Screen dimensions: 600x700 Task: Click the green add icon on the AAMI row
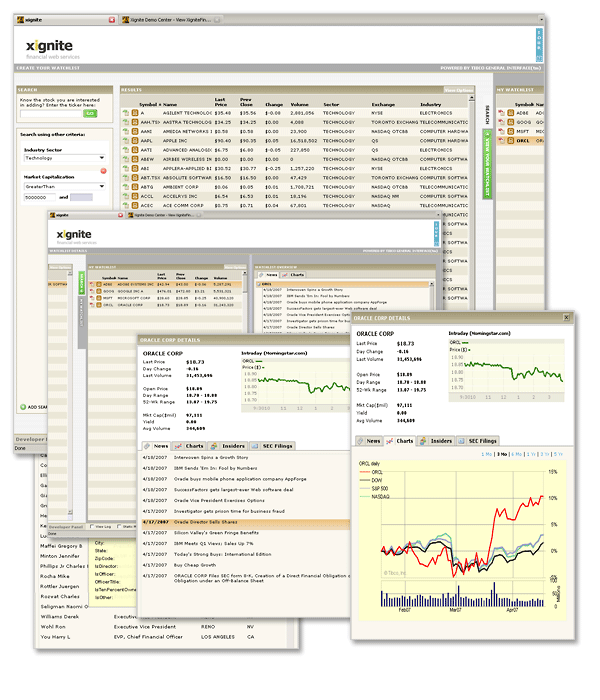(126, 131)
